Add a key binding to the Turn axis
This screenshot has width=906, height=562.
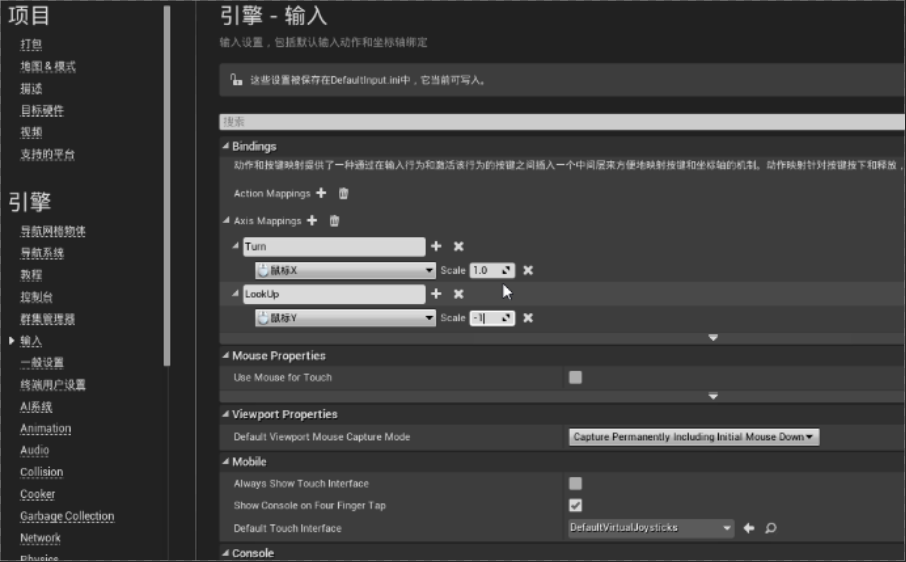(x=436, y=246)
